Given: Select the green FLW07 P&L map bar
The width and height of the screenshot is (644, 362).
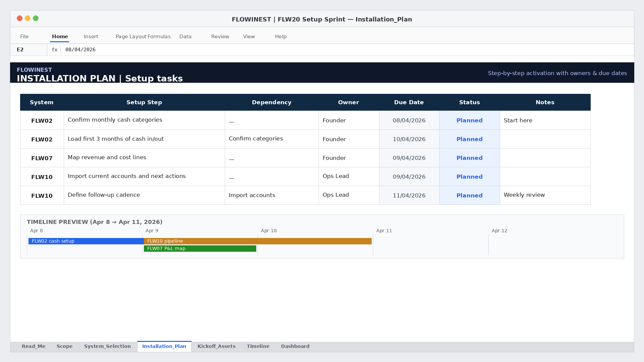Looking at the screenshot, I should tap(200, 248).
